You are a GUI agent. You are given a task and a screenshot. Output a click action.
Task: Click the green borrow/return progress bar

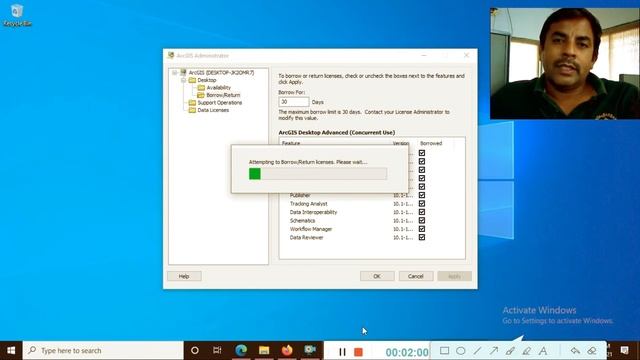[x=318, y=174]
